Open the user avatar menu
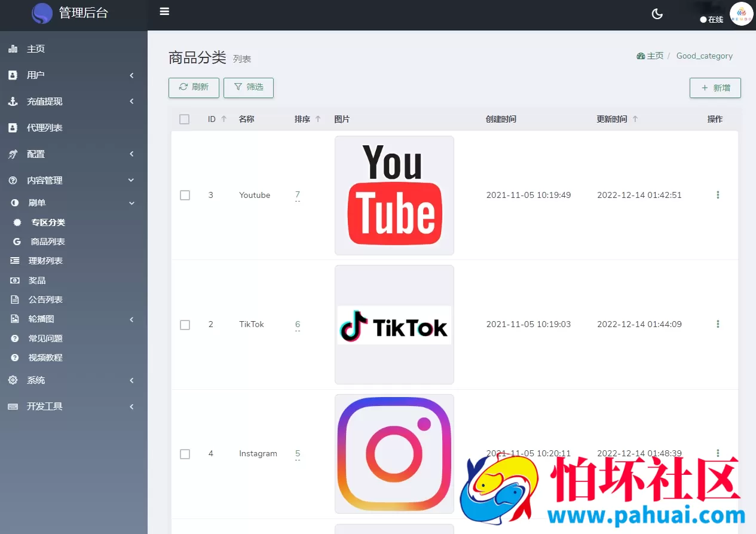This screenshot has height=534, width=756. pyautogui.click(x=741, y=14)
